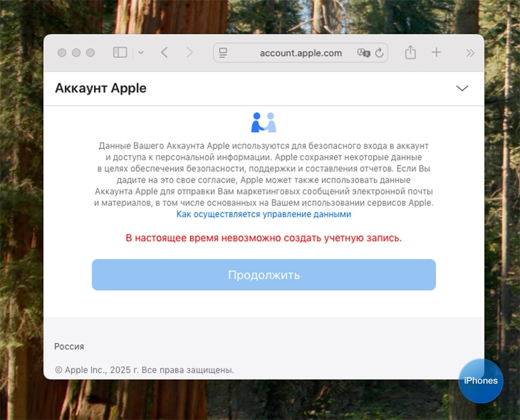Click the account.apple.com address field
520x420 pixels.
click(300, 53)
